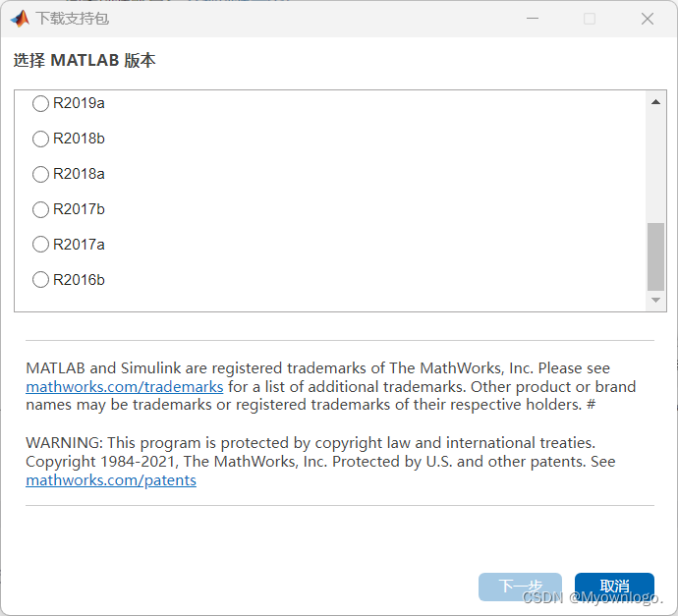
Task: Click the scroll up arrow of version list
Action: 655,102
